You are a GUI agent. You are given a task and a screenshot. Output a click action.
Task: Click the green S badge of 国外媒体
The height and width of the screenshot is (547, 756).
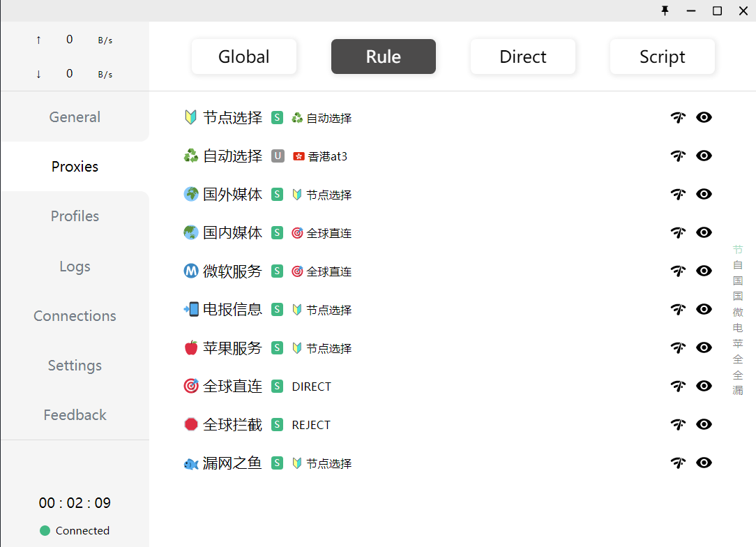[x=278, y=195]
